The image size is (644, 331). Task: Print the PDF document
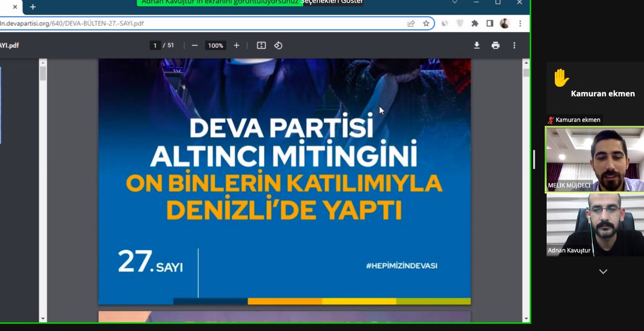pos(495,46)
